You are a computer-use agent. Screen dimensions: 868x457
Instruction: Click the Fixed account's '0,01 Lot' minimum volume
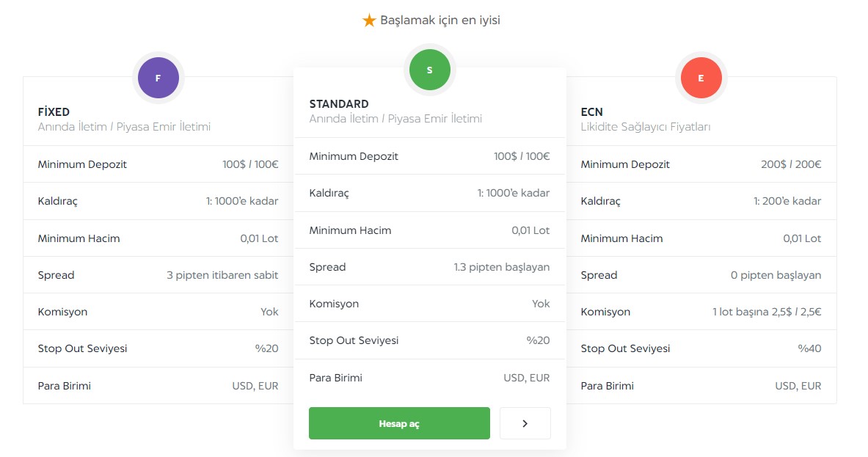point(259,238)
